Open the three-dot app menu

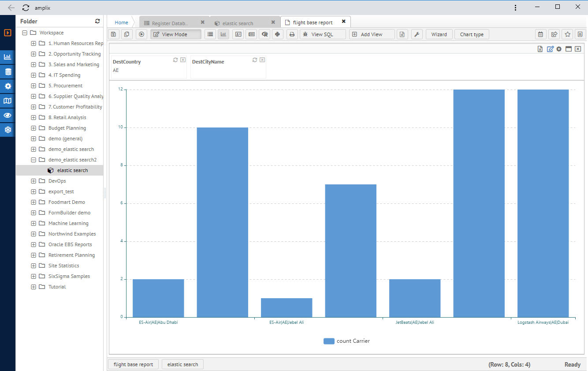click(x=516, y=7)
